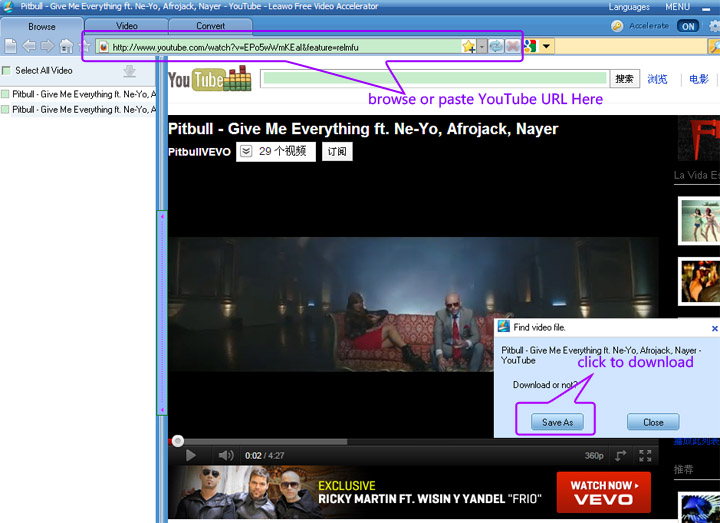Click the 订阅 subscribe button
This screenshot has height=523, width=720.
[337, 152]
